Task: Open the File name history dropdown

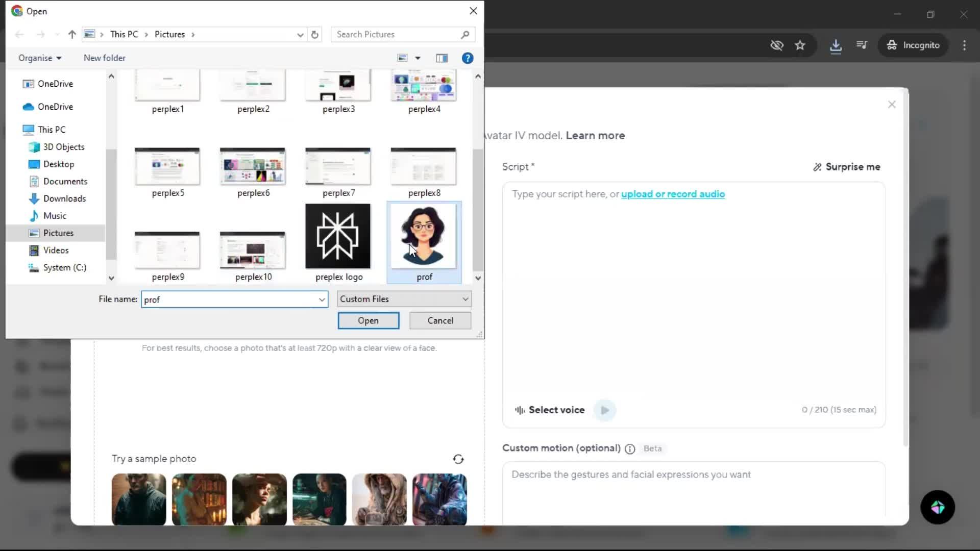Action: pos(322,299)
